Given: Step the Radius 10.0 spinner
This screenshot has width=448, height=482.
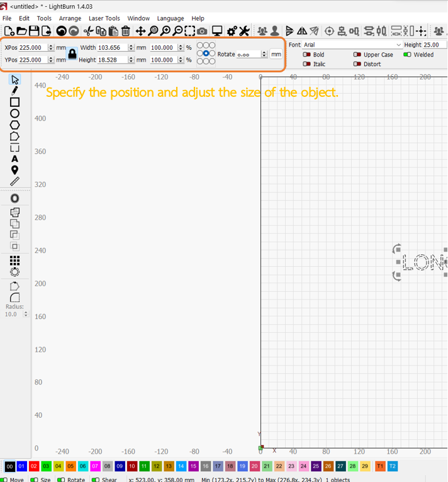Looking at the screenshot, I should (26, 314).
